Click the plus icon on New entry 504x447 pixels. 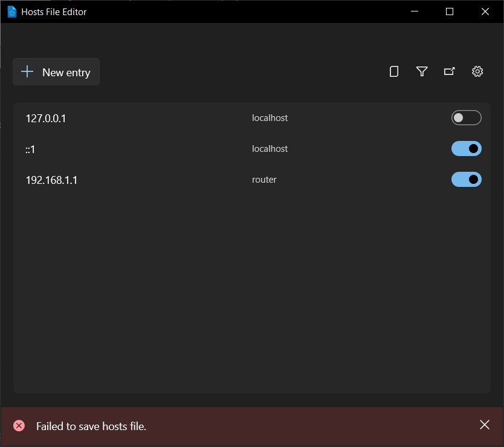click(27, 71)
